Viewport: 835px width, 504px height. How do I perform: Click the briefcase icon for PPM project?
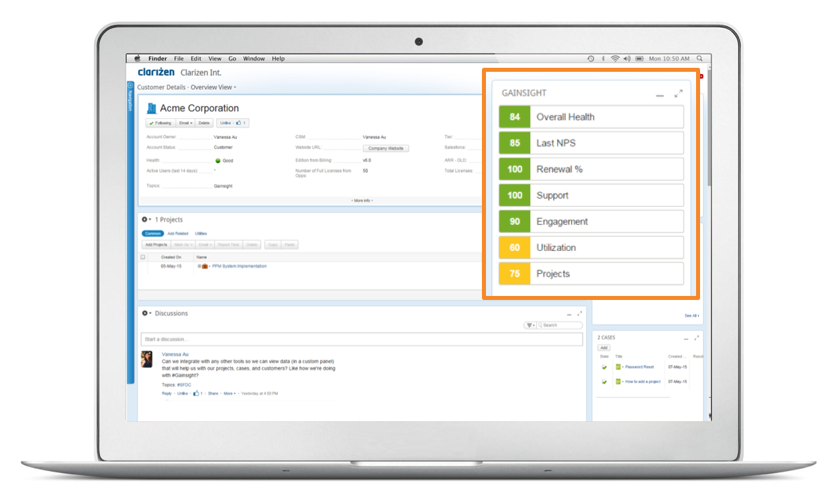tap(205, 266)
